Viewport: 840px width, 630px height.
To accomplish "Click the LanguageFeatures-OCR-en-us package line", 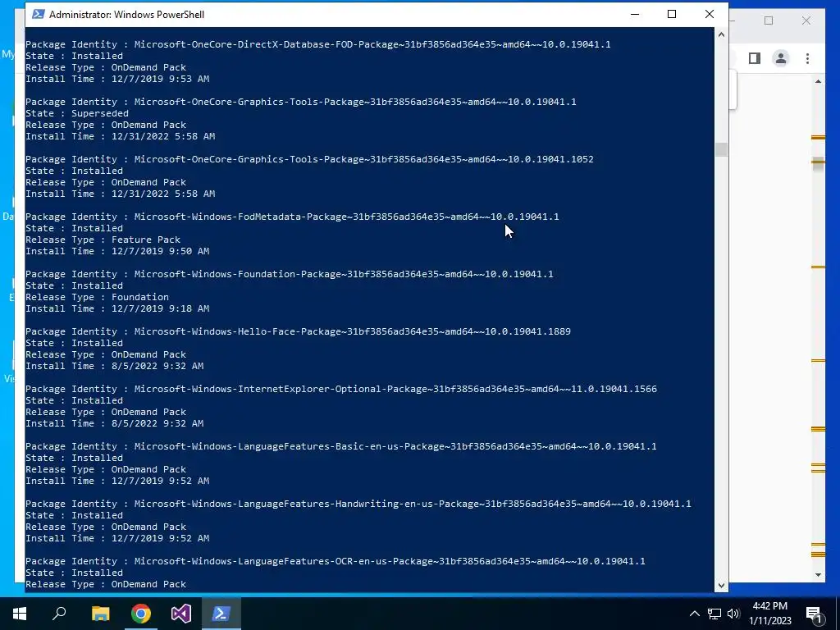I will 336,561.
